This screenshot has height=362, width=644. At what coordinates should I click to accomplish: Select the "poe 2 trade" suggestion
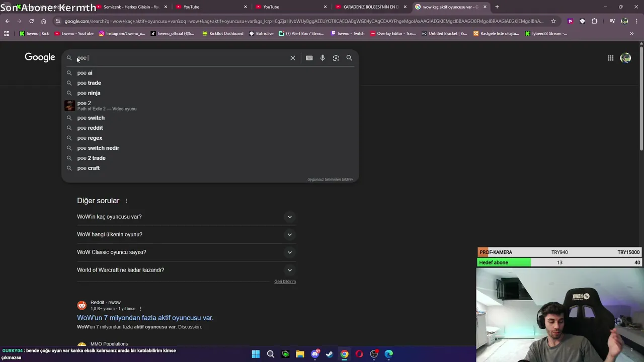pyautogui.click(x=210, y=158)
